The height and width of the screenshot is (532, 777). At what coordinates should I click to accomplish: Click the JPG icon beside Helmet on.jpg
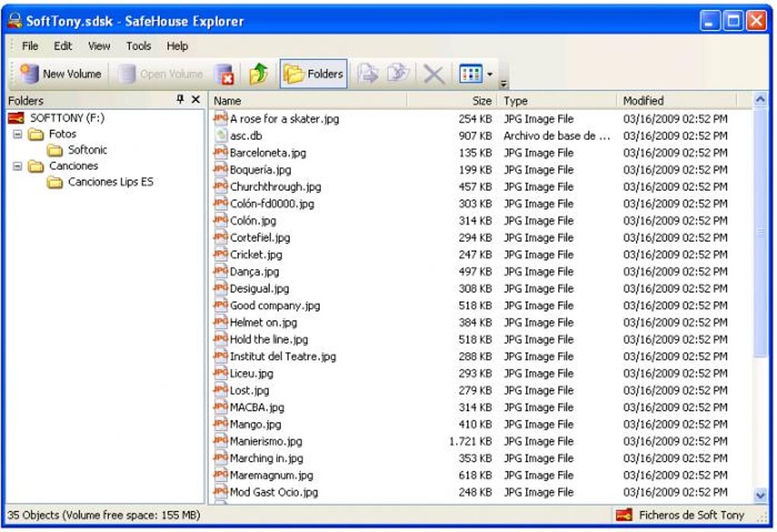click(220, 322)
